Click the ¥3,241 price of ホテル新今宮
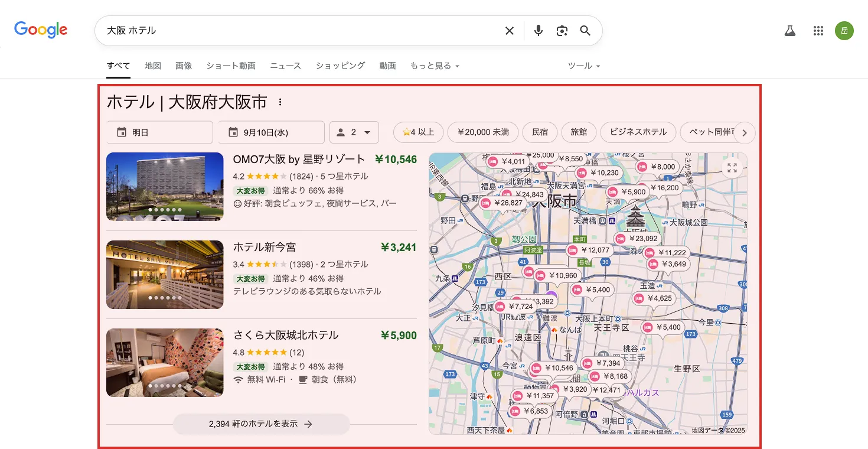 399,248
